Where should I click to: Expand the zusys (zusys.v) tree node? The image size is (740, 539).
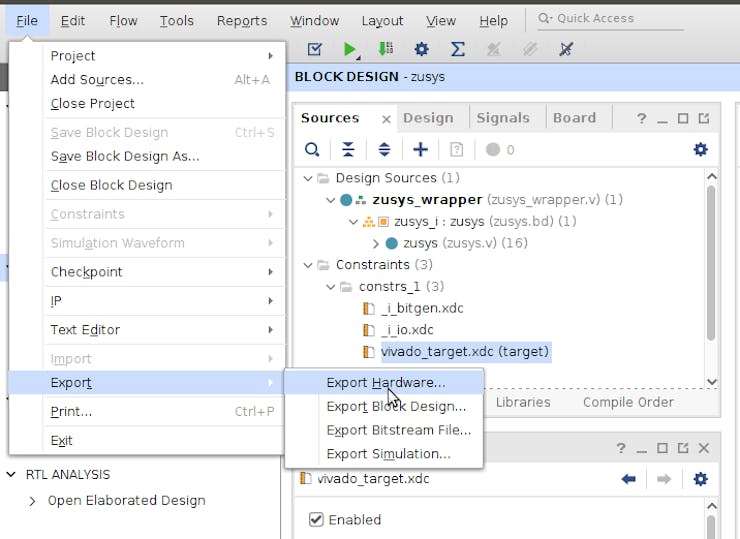[x=376, y=243]
